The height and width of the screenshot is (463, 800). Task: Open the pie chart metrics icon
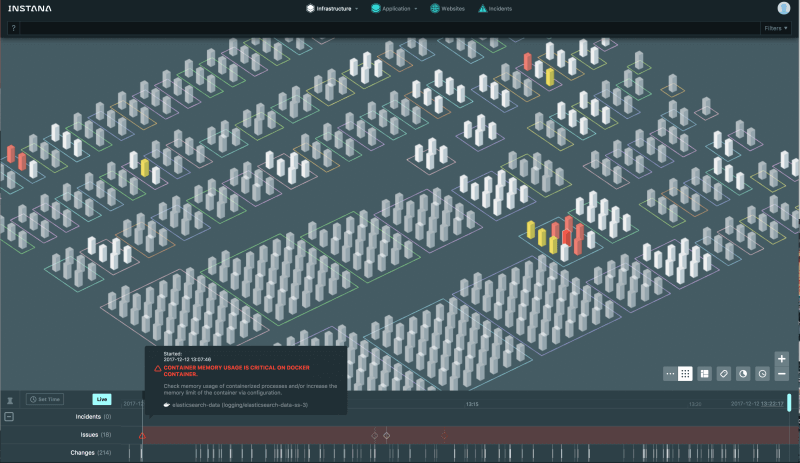point(743,373)
